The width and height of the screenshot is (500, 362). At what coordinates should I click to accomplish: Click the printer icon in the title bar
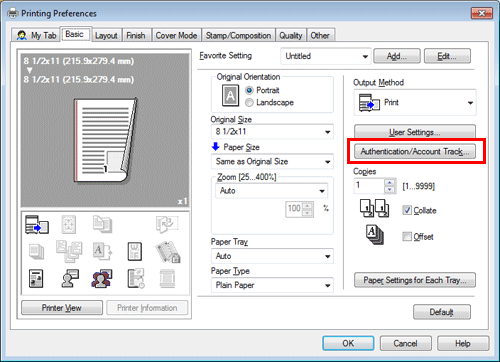point(13,13)
